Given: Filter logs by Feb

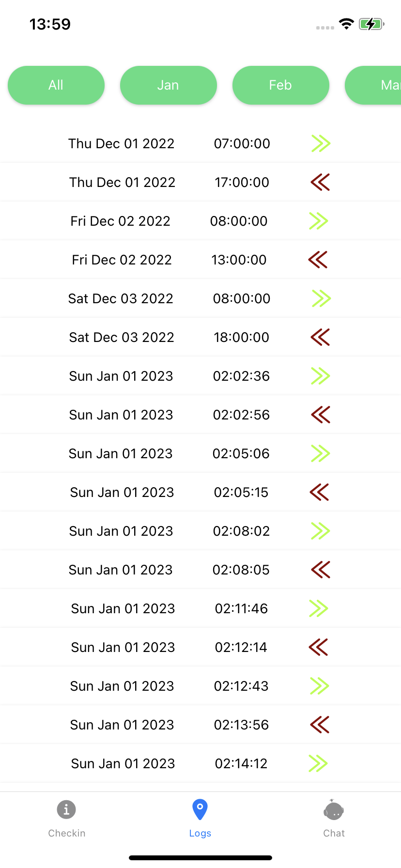Looking at the screenshot, I should pyautogui.click(x=281, y=85).
